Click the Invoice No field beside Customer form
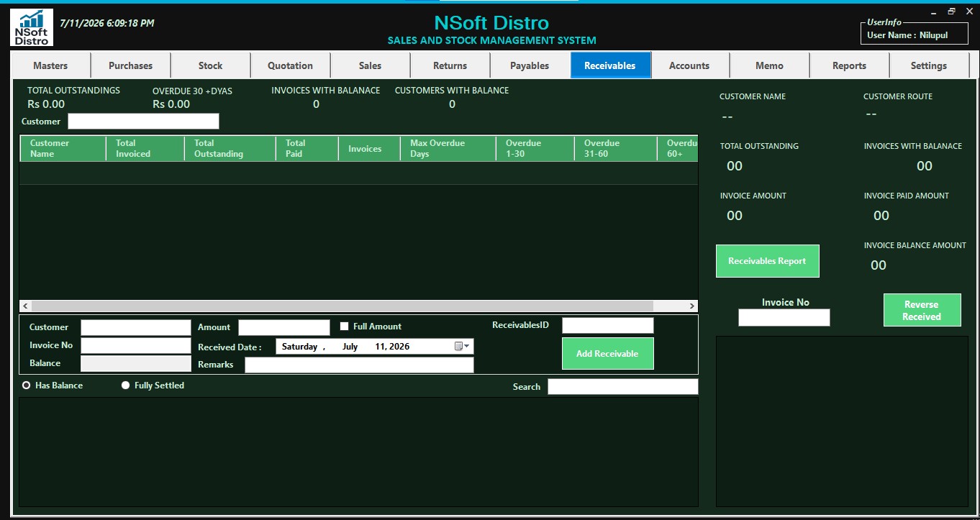The height and width of the screenshot is (520, 980). (136, 346)
